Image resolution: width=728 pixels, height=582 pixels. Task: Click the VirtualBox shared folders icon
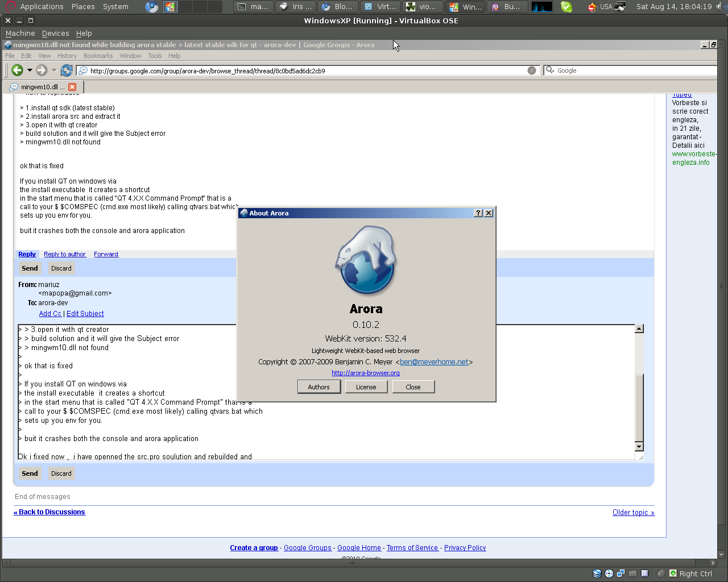(632, 573)
